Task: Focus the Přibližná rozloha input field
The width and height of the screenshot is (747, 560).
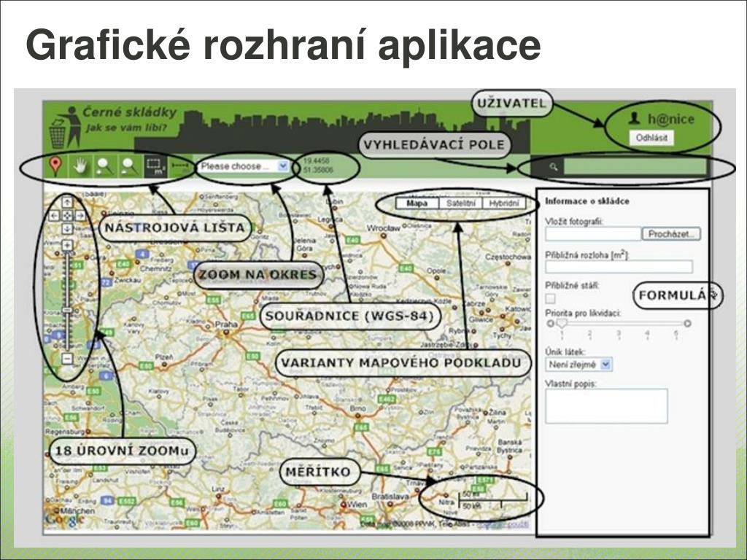Action: click(x=619, y=267)
